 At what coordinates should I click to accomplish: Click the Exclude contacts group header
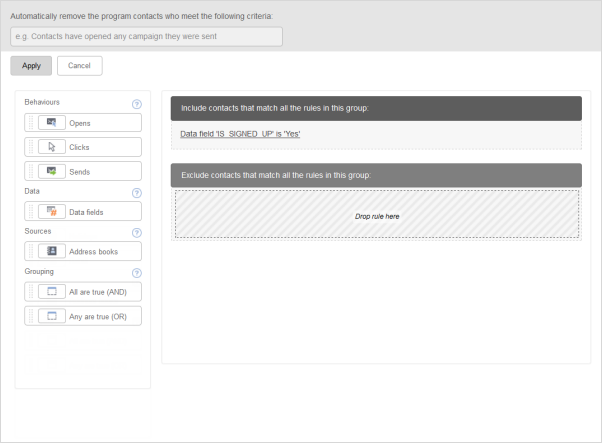(x=376, y=175)
